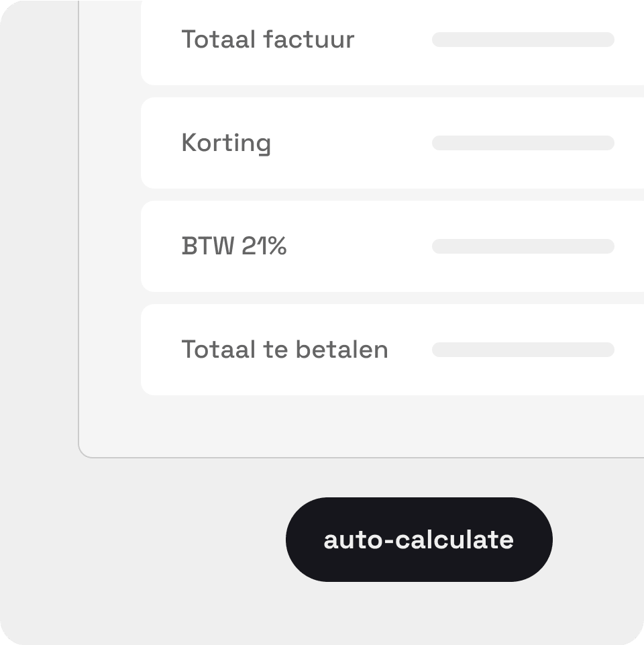Image resolution: width=644 pixels, height=645 pixels.
Task: Click the white margin before the Totaal factuur label
Action: 161,40
